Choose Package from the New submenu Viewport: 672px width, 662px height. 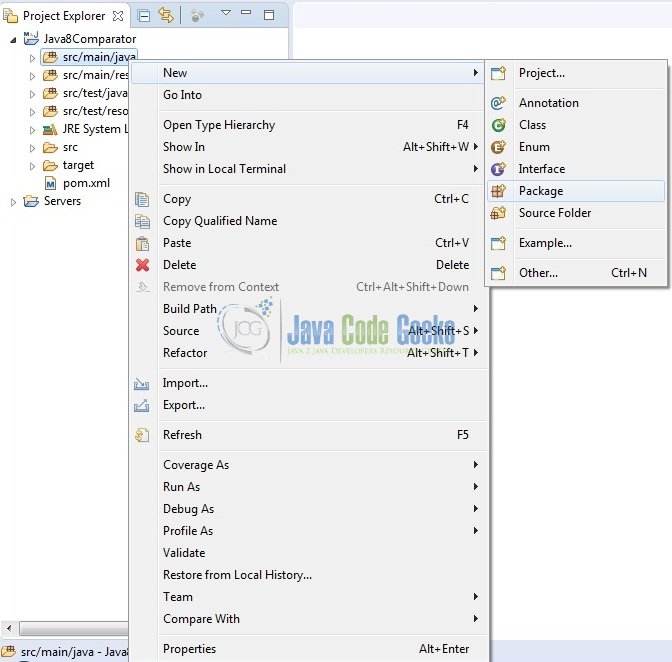576,191
